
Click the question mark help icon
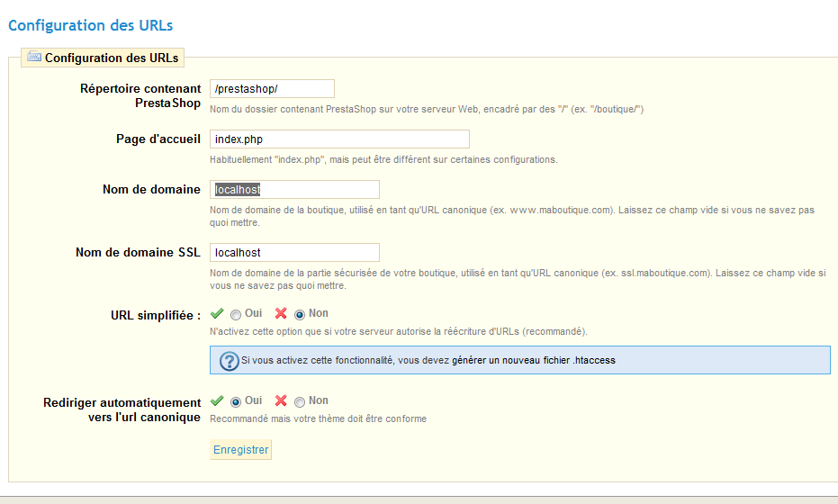230,361
